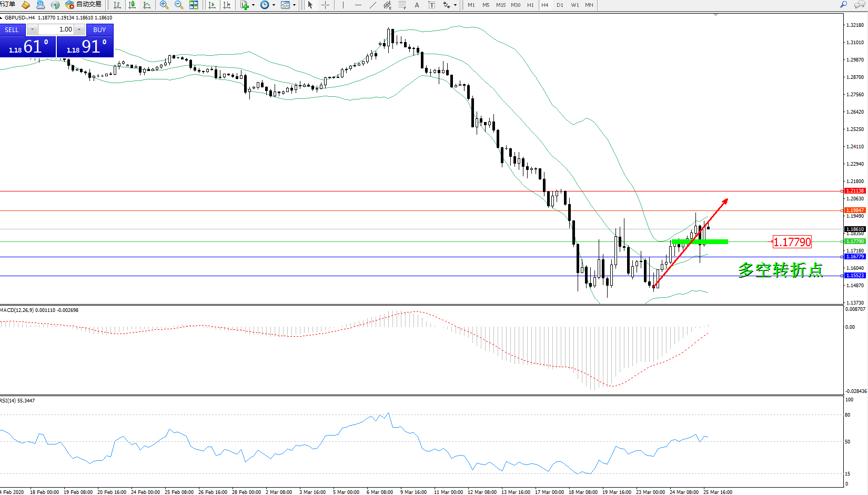The image size is (868, 495).
Task: Open the indicators list dropdown arrow
Action: tap(254, 5)
